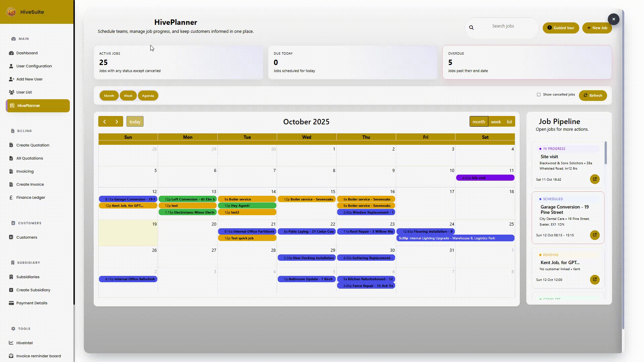Open Create Quotation in the Billing section
Image resolution: width=644 pixels, height=362 pixels.
32,145
